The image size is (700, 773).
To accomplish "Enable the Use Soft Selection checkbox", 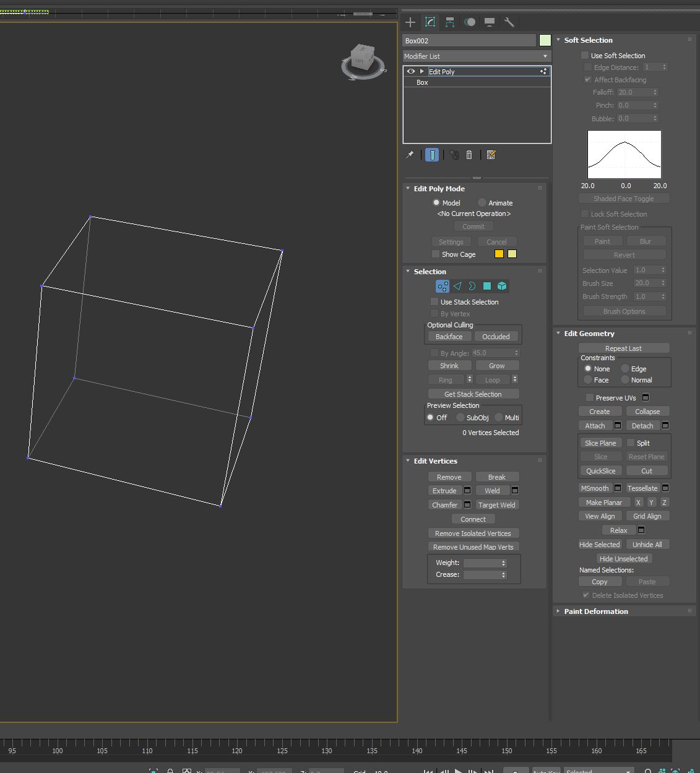I will pyautogui.click(x=585, y=56).
